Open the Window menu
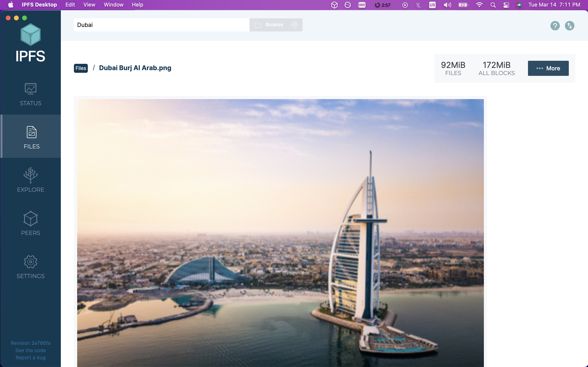The image size is (588, 367). (114, 5)
